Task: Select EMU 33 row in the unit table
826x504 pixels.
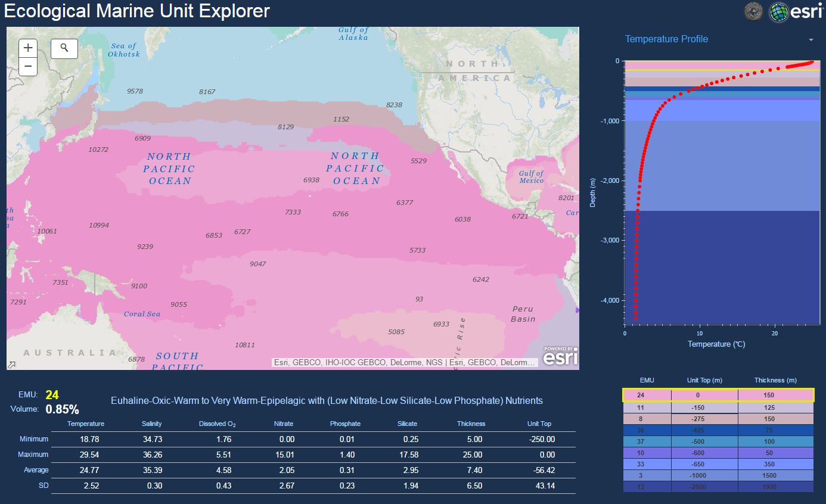Action: [718, 464]
